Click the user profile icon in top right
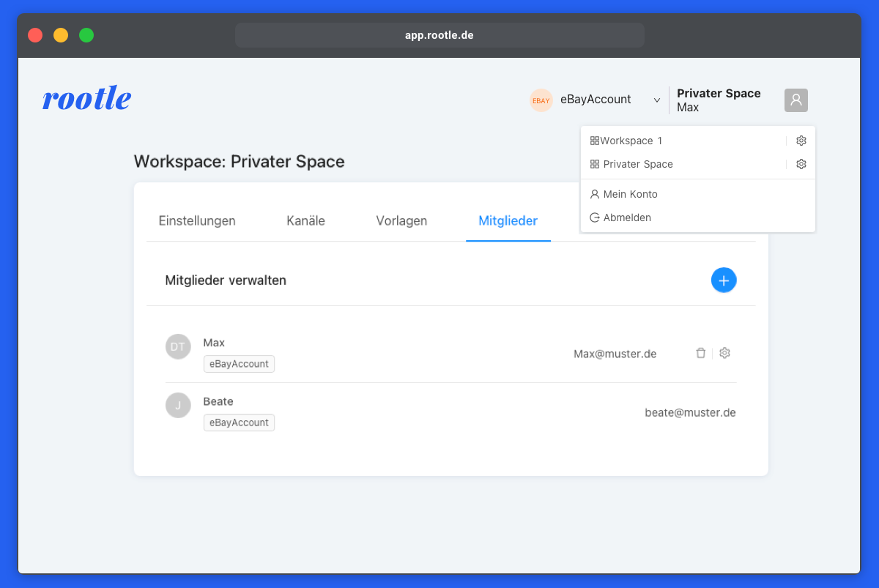 point(795,100)
